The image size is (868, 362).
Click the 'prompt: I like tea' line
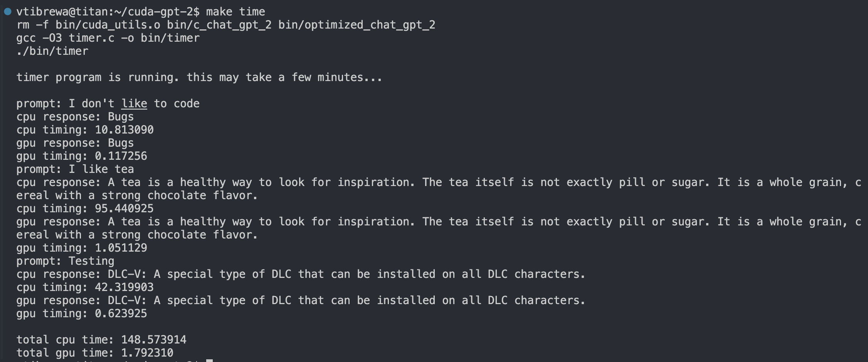click(75, 169)
